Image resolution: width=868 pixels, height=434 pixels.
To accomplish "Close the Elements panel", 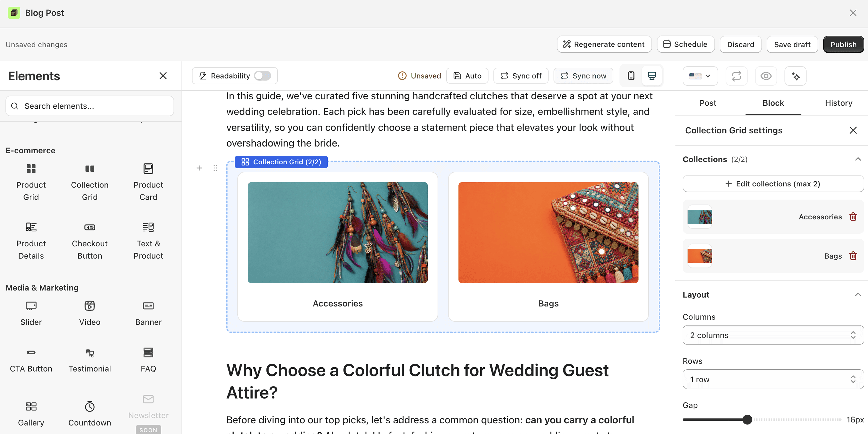I will (163, 76).
